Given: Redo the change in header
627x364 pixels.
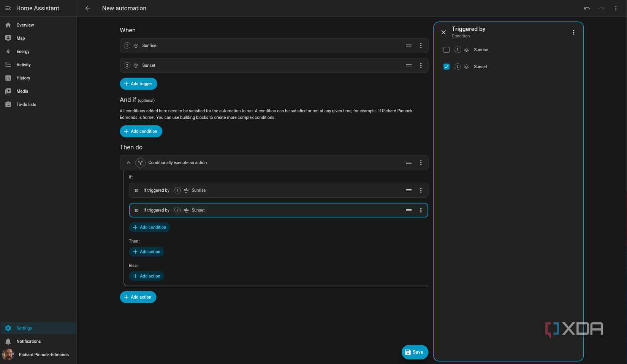Looking at the screenshot, I should [x=601, y=8].
